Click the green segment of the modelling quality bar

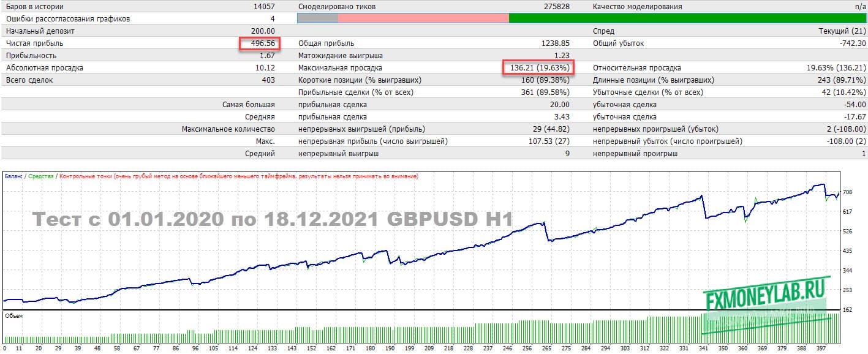[x=688, y=18]
